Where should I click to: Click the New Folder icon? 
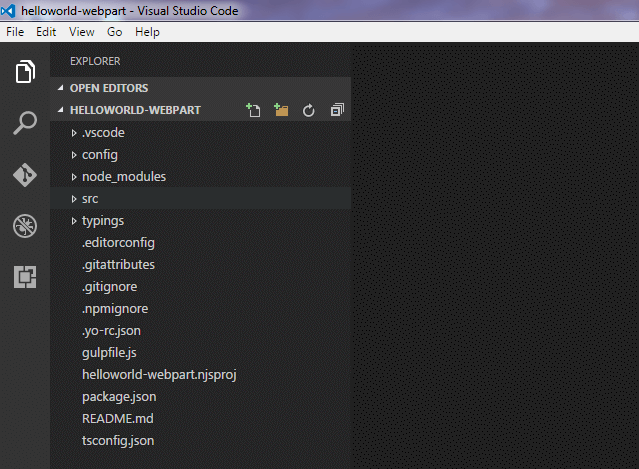(281, 110)
